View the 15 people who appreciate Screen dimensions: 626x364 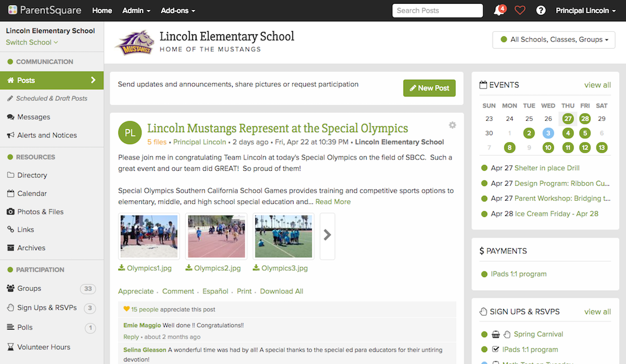click(145, 310)
